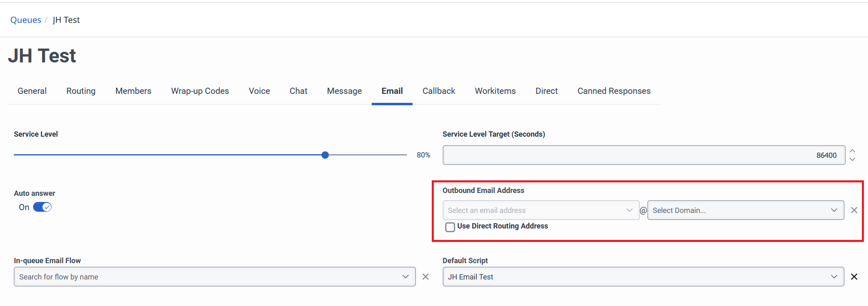Click the Queues breadcrumb link
Viewport: 868px width, 306px height.
pyautogui.click(x=26, y=20)
